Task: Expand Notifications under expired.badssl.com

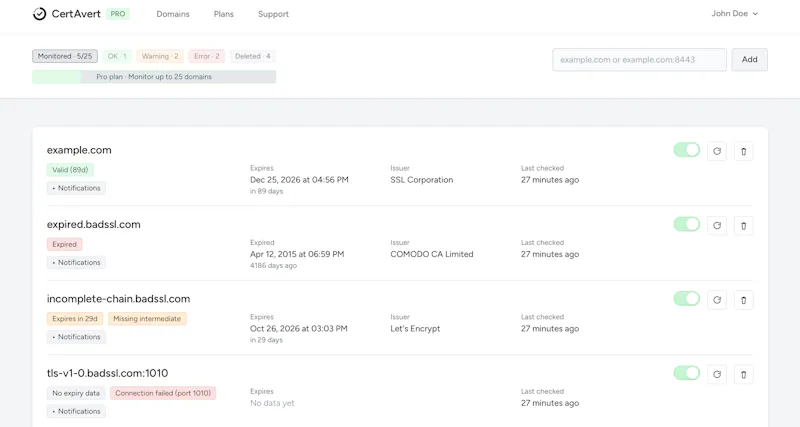Action: click(x=77, y=263)
